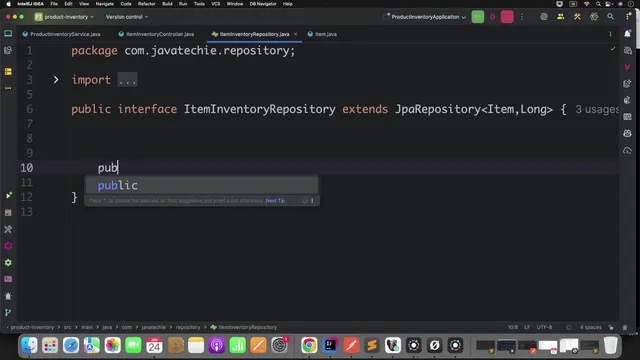The width and height of the screenshot is (640, 360).
Task: Click the green Run button in toolbar
Action: click(478, 17)
